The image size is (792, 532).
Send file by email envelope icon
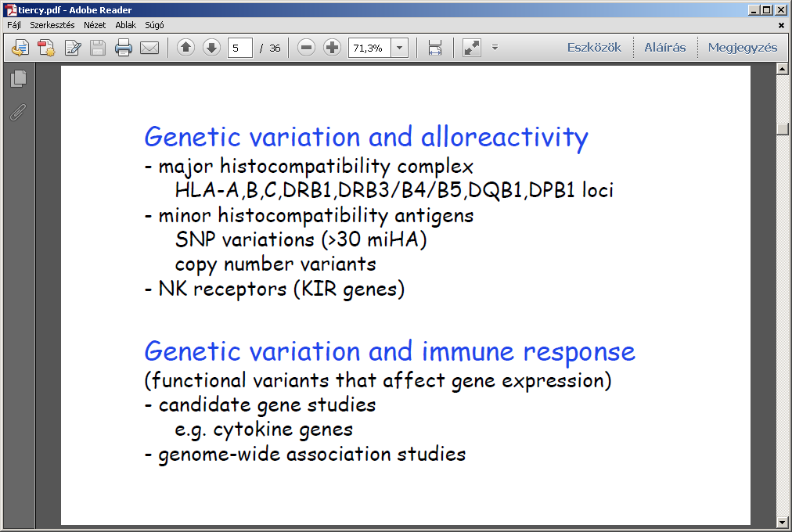point(149,48)
